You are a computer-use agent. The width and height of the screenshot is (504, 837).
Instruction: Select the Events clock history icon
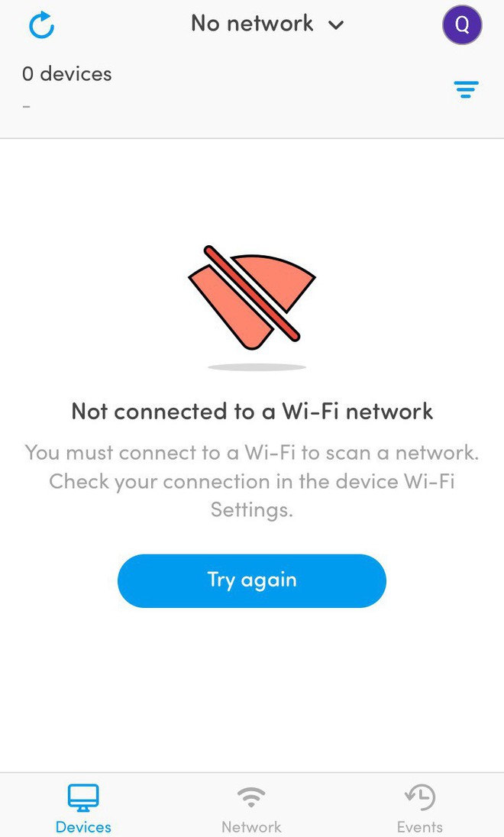[x=420, y=797]
